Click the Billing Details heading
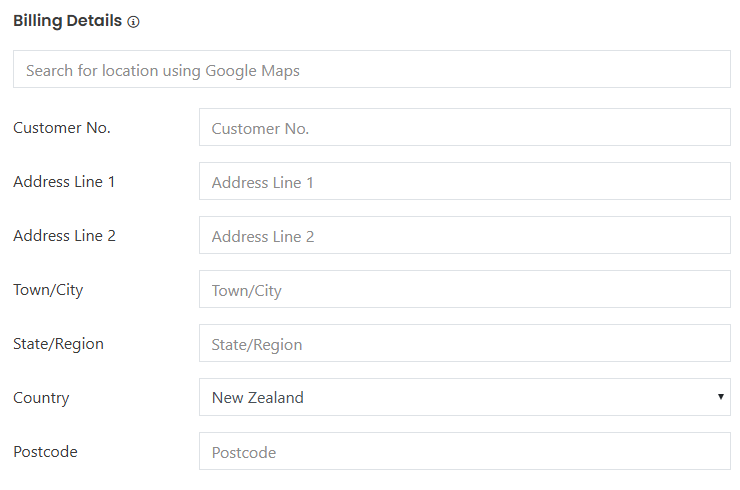740x490 pixels. tap(67, 21)
